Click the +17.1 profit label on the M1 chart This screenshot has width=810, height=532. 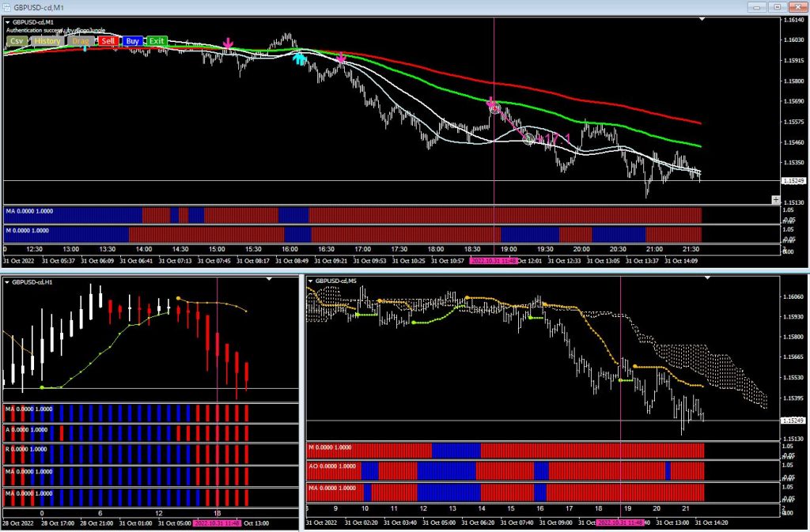(x=555, y=139)
